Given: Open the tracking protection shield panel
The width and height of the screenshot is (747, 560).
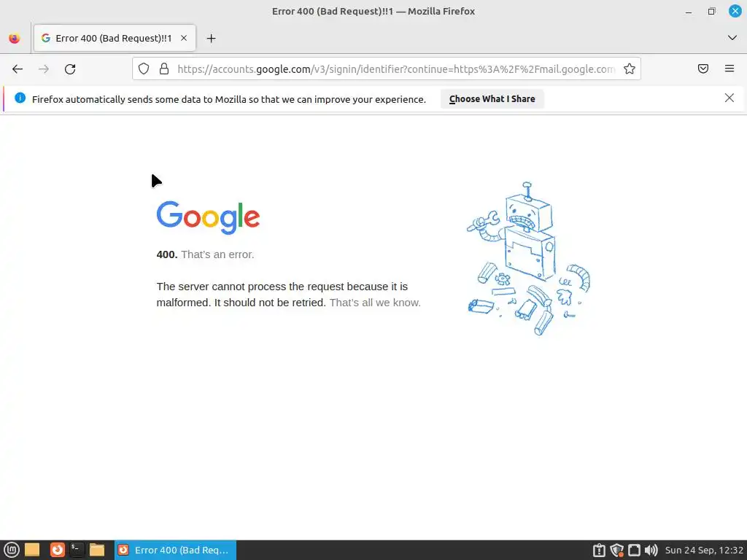Looking at the screenshot, I should [x=144, y=69].
